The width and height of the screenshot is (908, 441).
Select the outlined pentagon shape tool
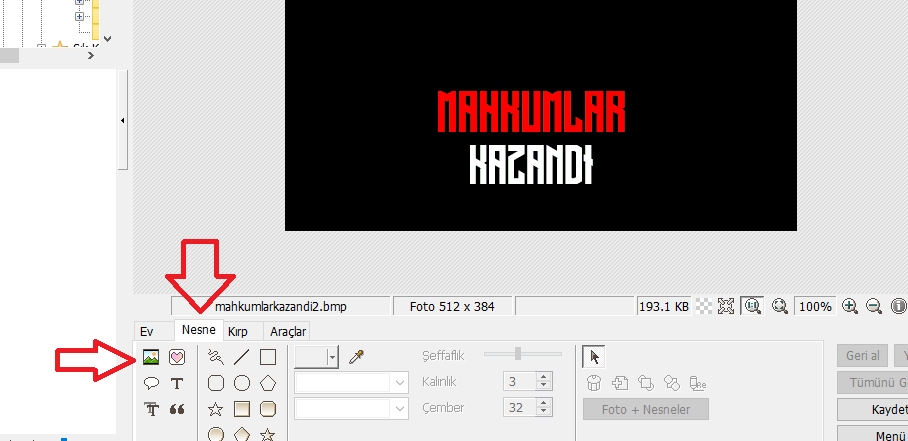pyautogui.click(x=268, y=383)
